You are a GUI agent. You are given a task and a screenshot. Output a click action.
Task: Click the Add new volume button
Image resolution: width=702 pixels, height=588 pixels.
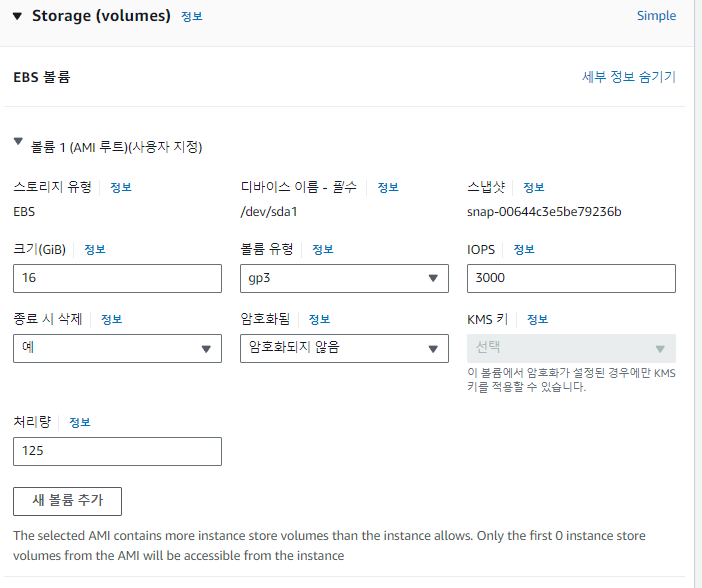click(67, 501)
